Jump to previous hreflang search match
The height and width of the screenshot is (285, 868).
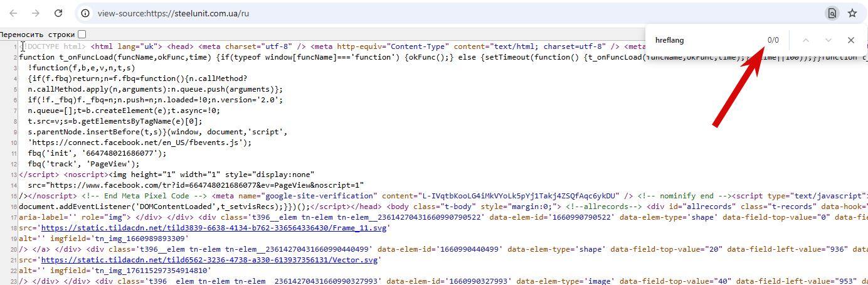pyautogui.click(x=806, y=40)
